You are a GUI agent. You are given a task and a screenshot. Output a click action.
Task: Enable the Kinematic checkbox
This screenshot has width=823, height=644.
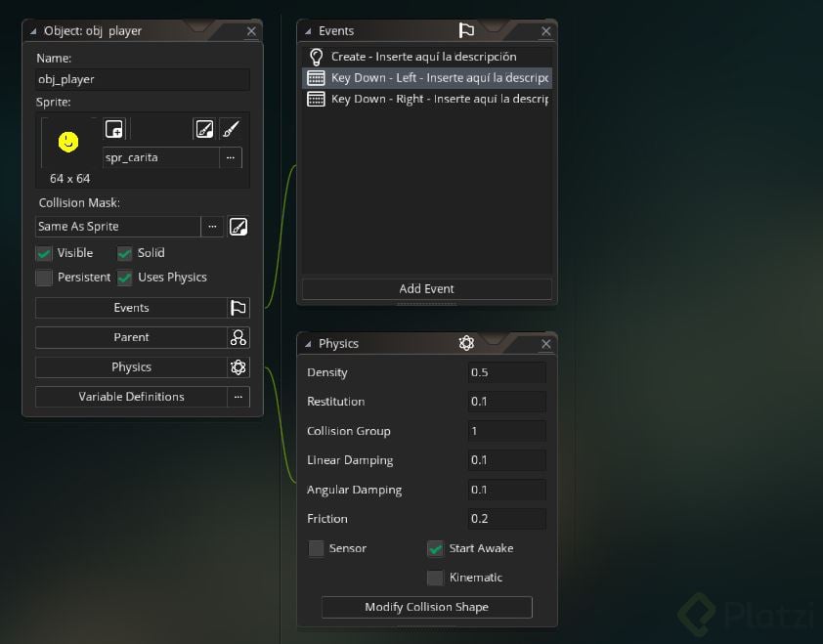[435, 578]
